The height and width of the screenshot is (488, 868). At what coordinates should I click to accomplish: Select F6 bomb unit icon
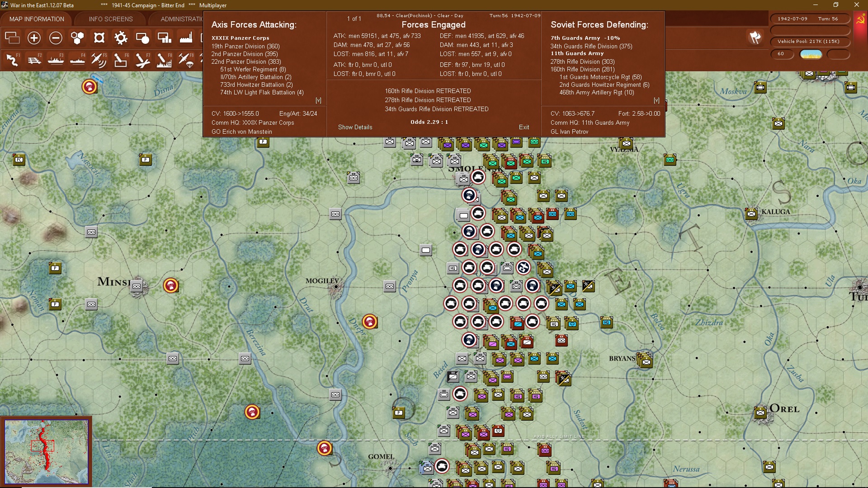[x=121, y=60]
